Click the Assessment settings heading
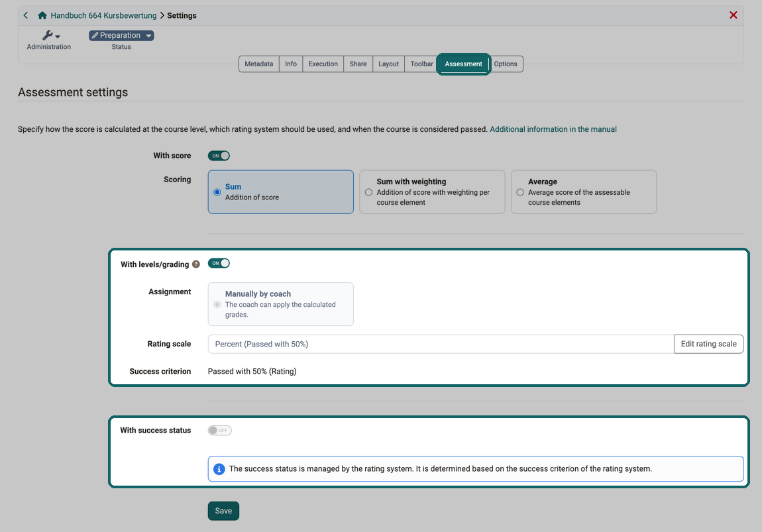Viewport: 762px width, 532px height. point(73,92)
